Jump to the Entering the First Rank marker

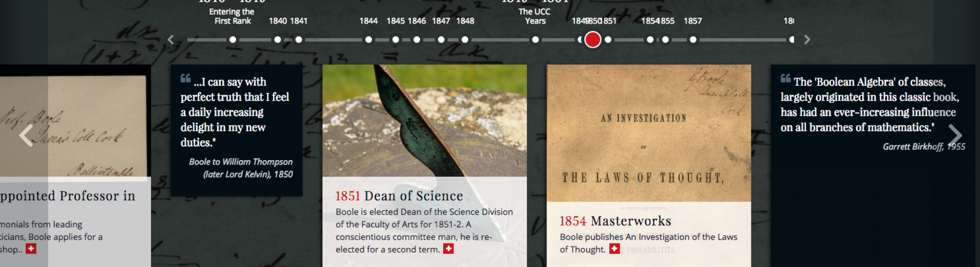point(233,40)
